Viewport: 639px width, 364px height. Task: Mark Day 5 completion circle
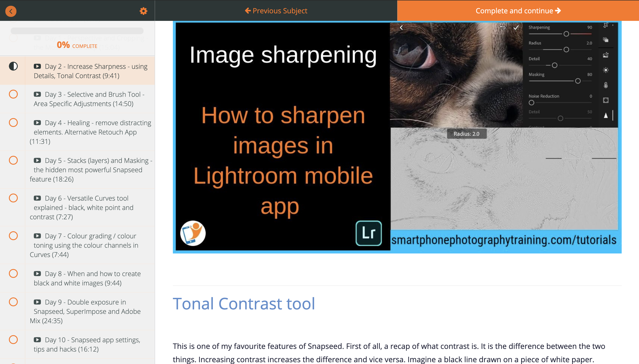click(x=13, y=160)
